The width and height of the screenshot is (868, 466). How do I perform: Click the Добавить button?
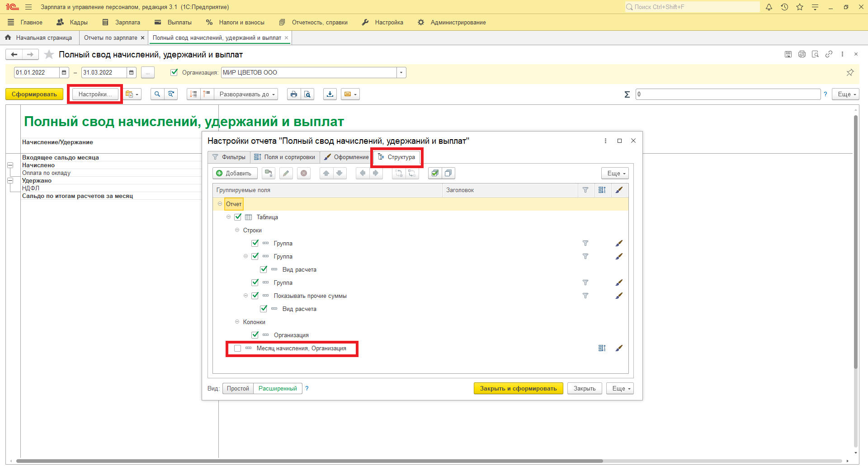pos(235,173)
